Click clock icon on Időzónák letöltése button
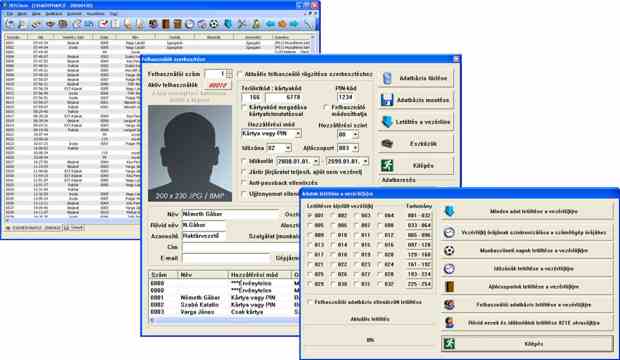Screen dimensions: 620x360 [x=449, y=269]
